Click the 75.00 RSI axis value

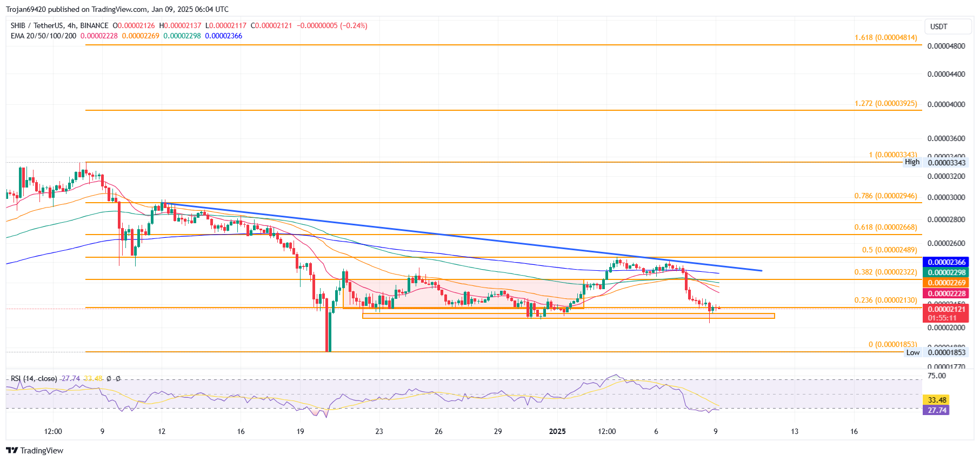(937, 376)
